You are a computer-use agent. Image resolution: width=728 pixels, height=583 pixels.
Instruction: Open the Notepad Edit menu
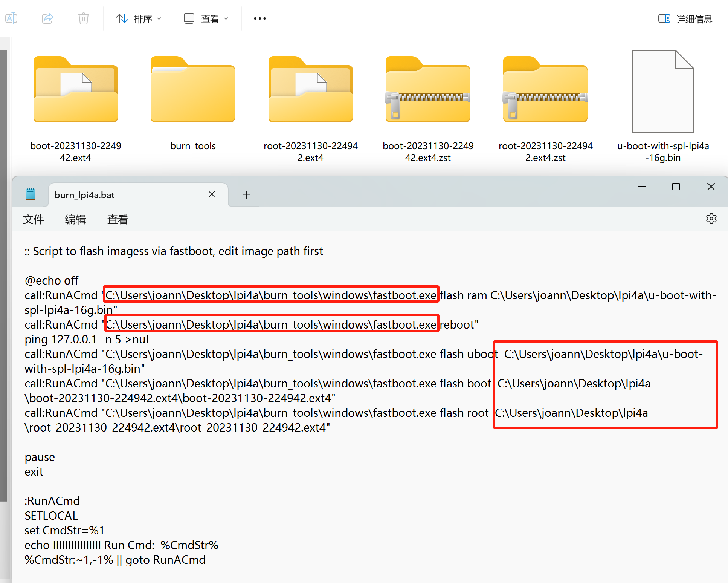click(x=75, y=219)
